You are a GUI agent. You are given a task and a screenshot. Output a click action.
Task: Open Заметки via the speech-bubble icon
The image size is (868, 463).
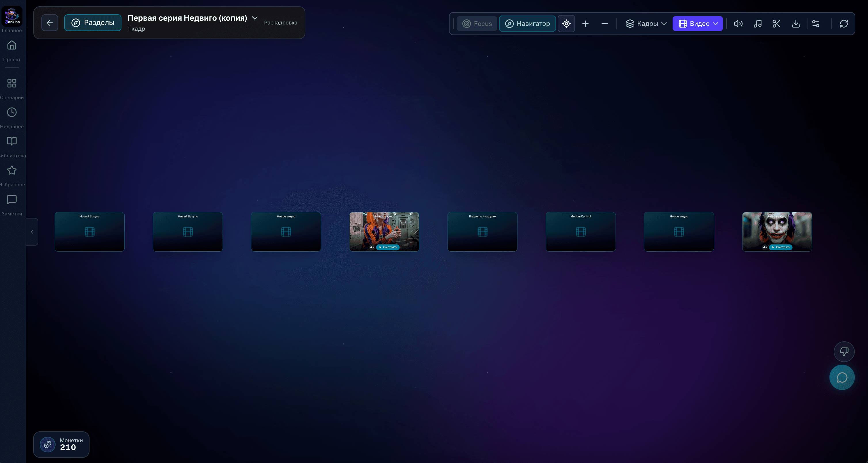[12, 199]
